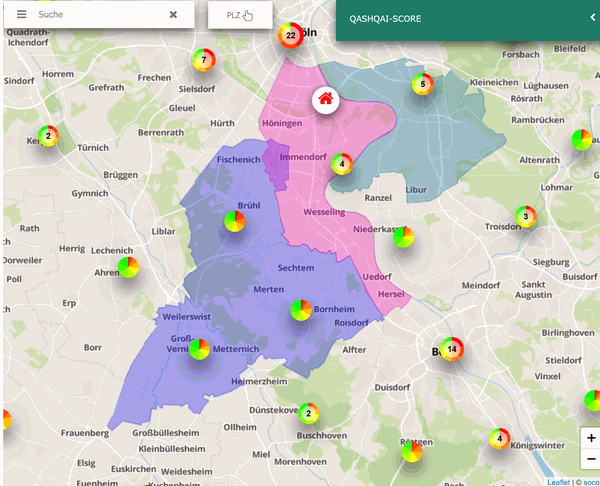This screenshot has width=600, height=486.
Task: Click the Euskirchen map label
Action: coord(134,469)
